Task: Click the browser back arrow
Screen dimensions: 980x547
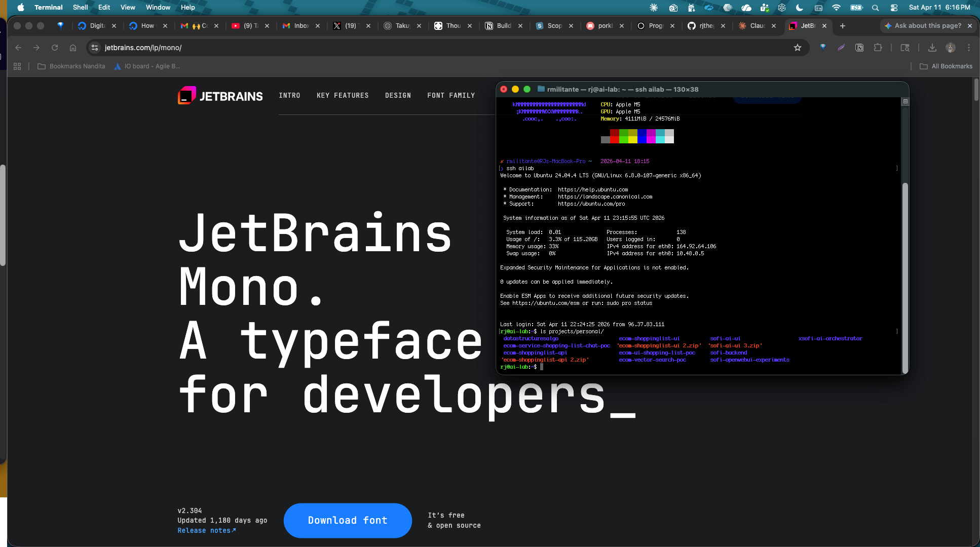Action: click(x=18, y=48)
